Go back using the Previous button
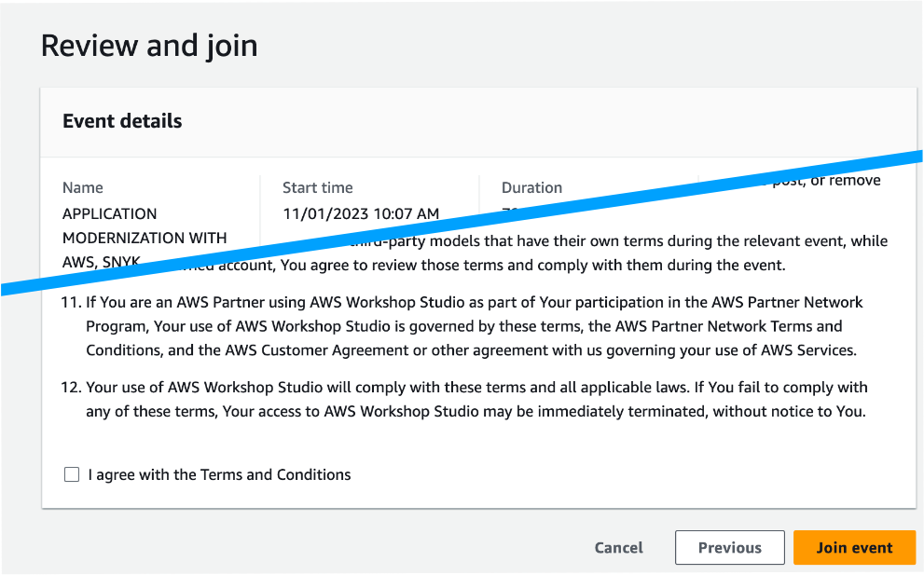This screenshot has width=924, height=575. coord(729,548)
